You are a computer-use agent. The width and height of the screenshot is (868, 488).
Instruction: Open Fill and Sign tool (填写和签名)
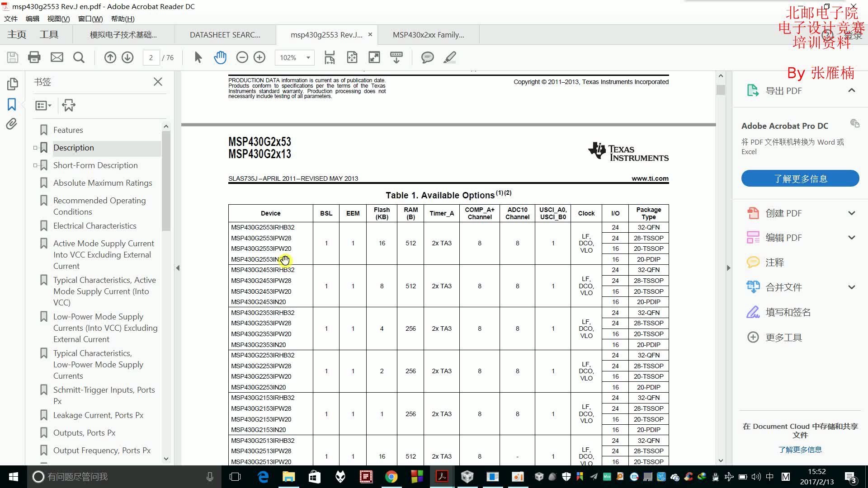pos(778,312)
